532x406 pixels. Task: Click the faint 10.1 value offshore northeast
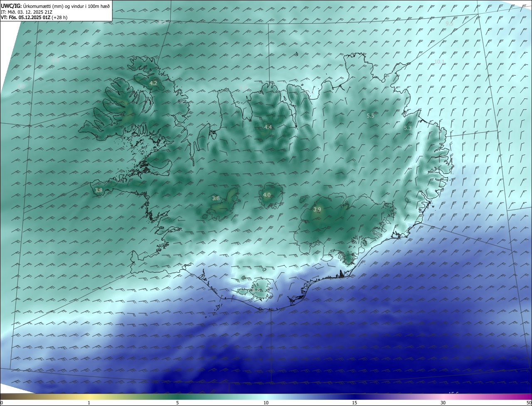(439, 62)
